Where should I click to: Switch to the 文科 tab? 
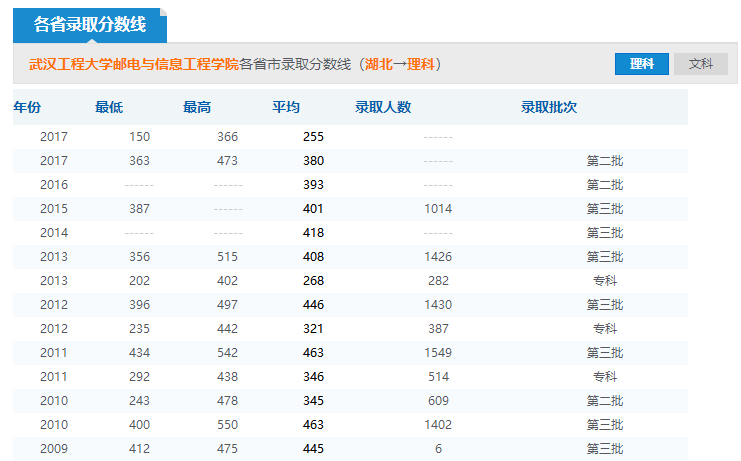pos(700,64)
